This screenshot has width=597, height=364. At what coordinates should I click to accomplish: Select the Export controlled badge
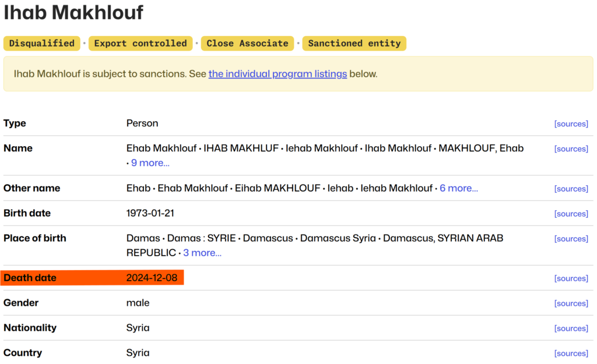tap(140, 43)
